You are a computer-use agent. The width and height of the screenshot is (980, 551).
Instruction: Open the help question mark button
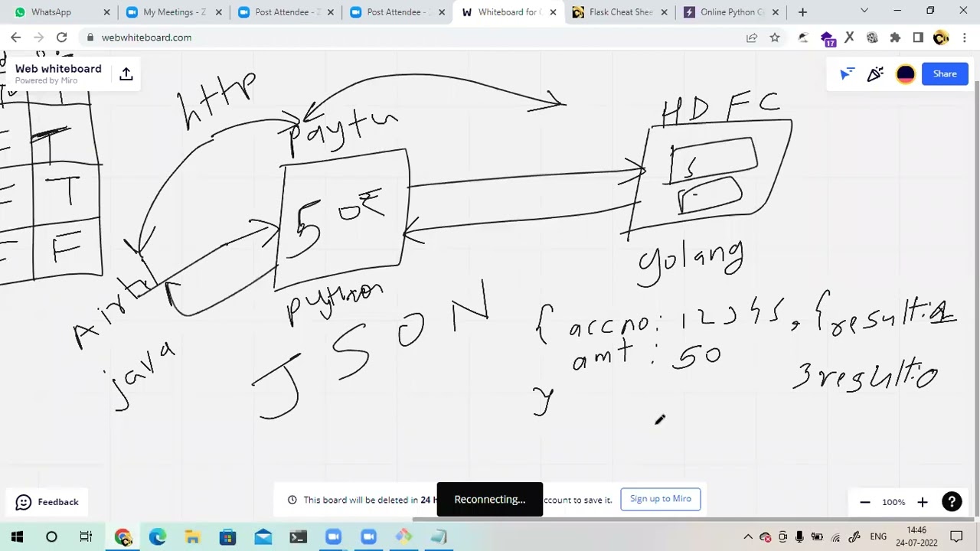point(951,502)
